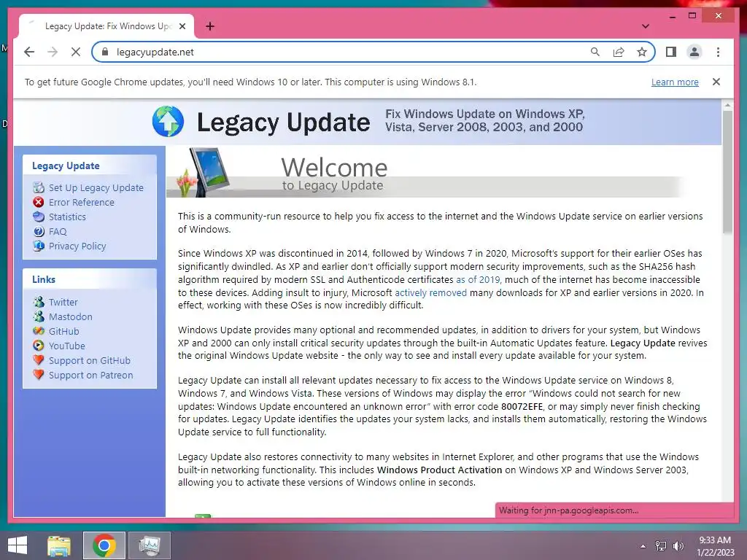Open the side panel
747x560 pixels.
[x=671, y=52]
